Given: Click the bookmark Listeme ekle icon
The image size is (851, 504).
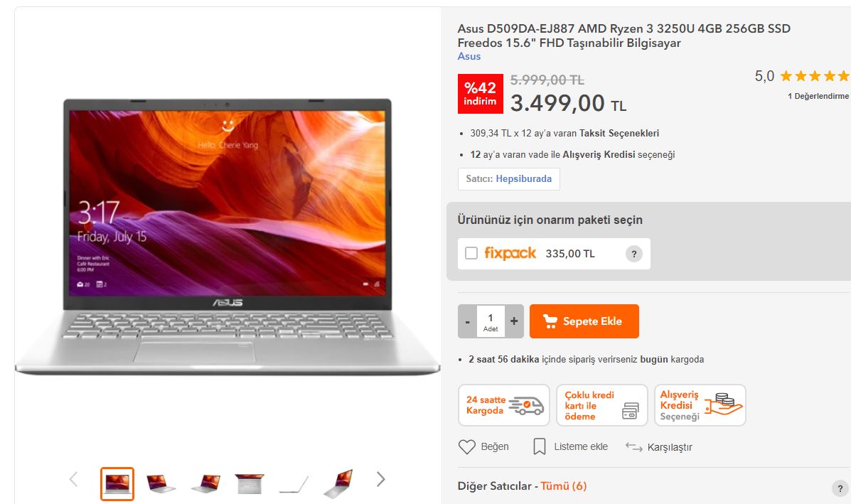Looking at the screenshot, I should pos(540,446).
